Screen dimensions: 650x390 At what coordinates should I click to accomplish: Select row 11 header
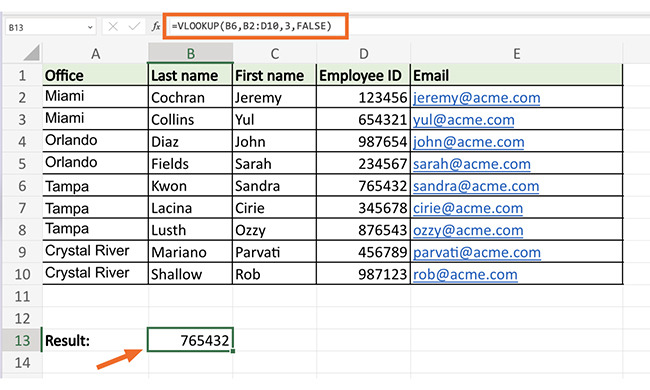coord(22,296)
